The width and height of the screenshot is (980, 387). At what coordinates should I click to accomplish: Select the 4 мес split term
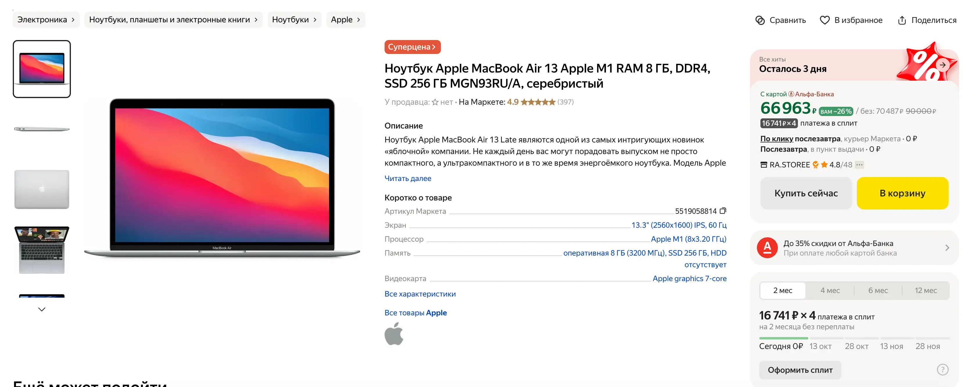click(830, 290)
